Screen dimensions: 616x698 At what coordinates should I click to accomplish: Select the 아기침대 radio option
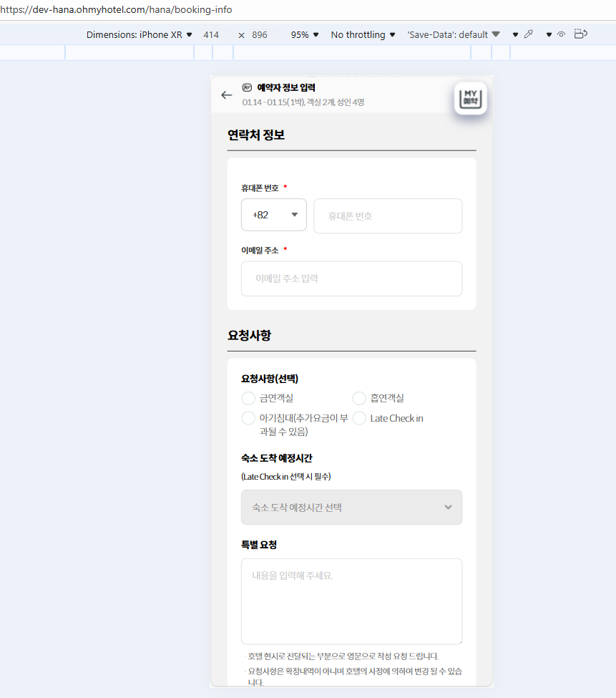248,419
